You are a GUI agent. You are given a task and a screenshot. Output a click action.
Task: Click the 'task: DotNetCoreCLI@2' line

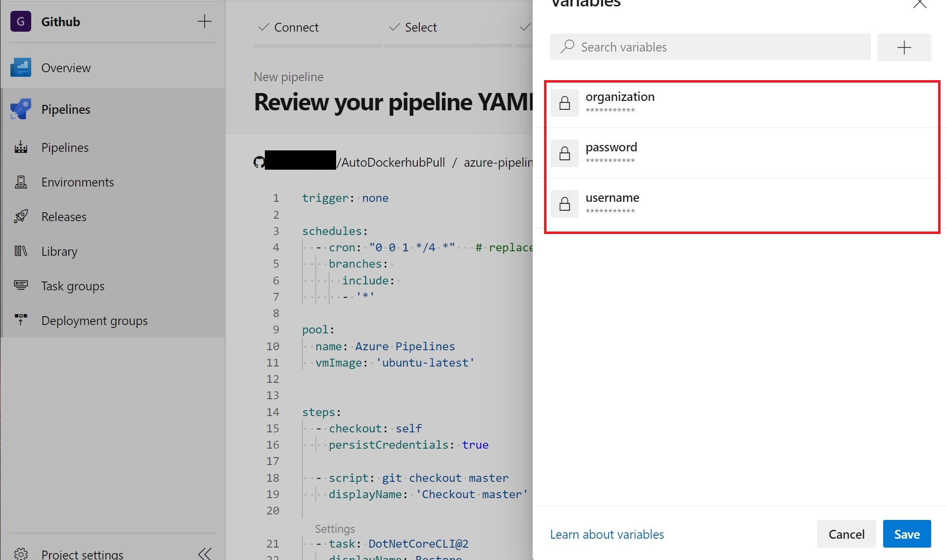tap(392, 544)
